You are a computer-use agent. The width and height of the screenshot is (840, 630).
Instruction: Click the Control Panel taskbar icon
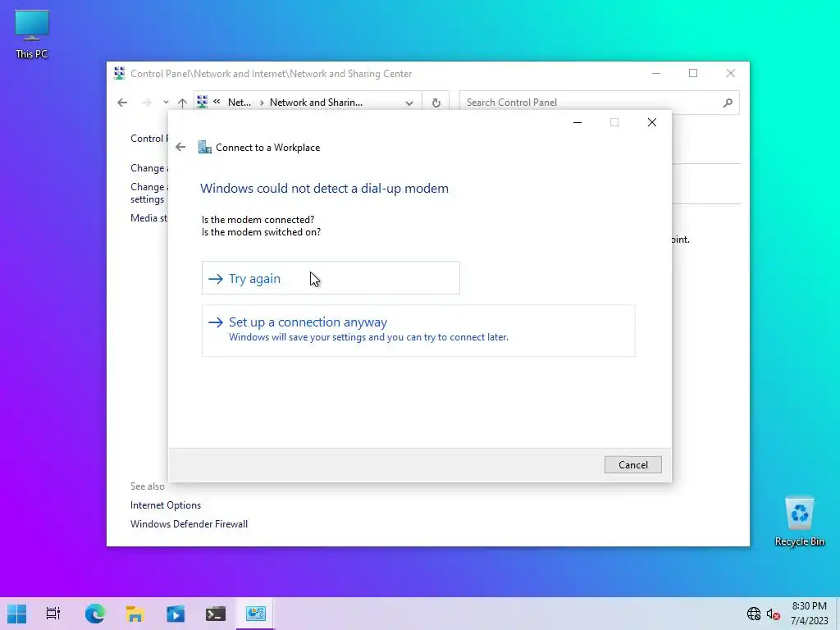point(256,614)
